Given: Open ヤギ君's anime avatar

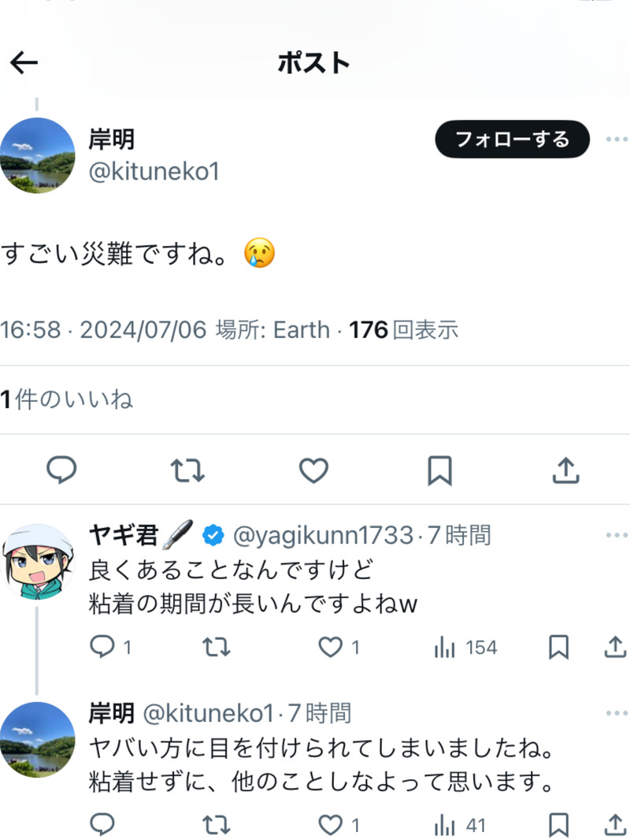Looking at the screenshot, I should 37,562.
